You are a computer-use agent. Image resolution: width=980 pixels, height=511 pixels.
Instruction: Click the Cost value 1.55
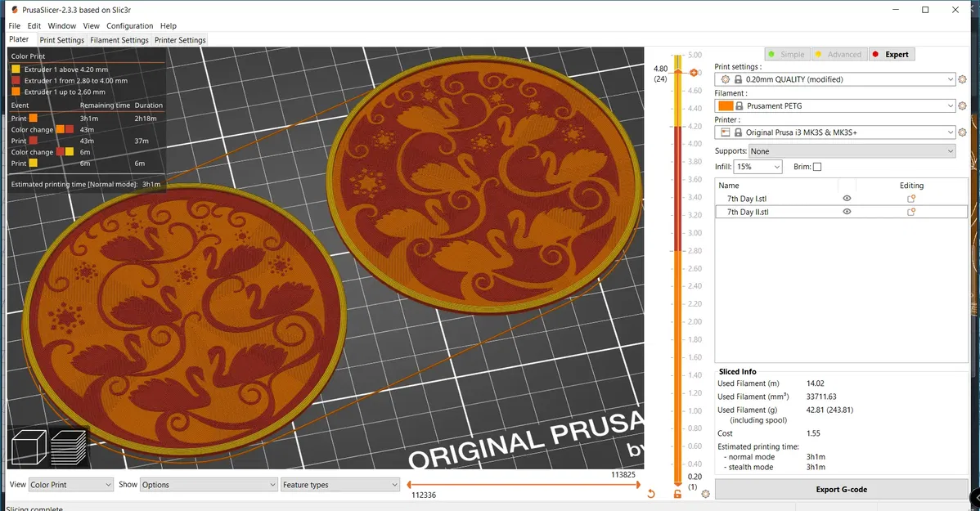[x=813, y=433]
